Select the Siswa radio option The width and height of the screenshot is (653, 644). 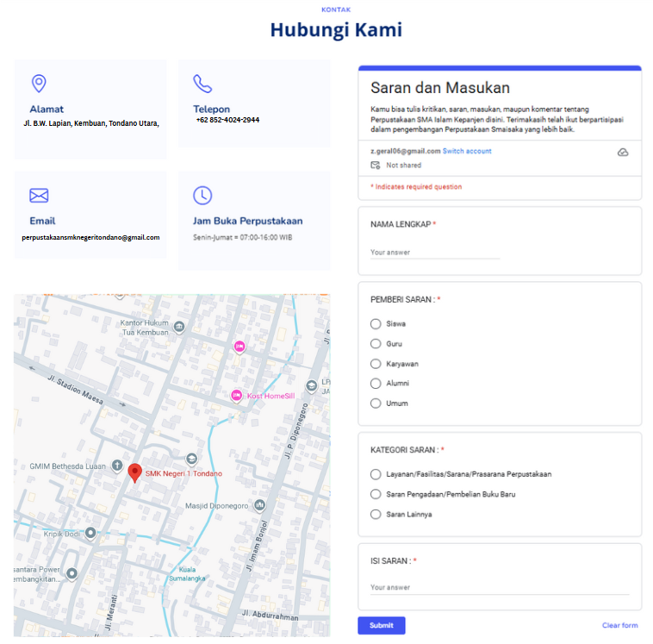click(376, 324)
